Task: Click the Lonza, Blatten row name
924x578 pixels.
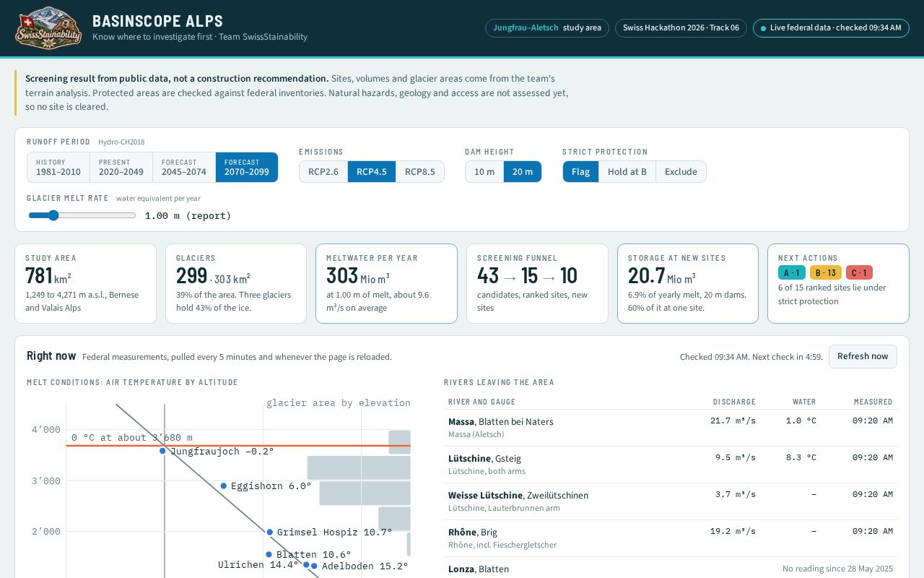Action: pyautogui.click(x=479, y=569)
